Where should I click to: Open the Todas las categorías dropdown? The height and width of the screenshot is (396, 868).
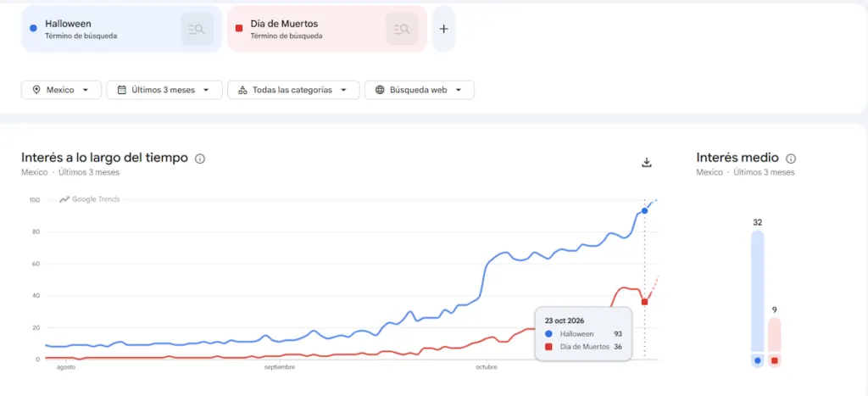point(293,90)
